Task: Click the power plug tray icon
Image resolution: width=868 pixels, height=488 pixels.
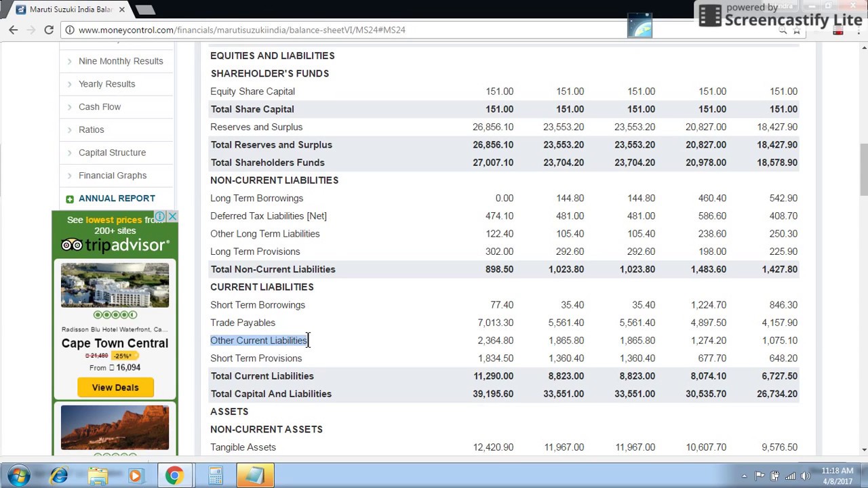Action: coord(775,476)
